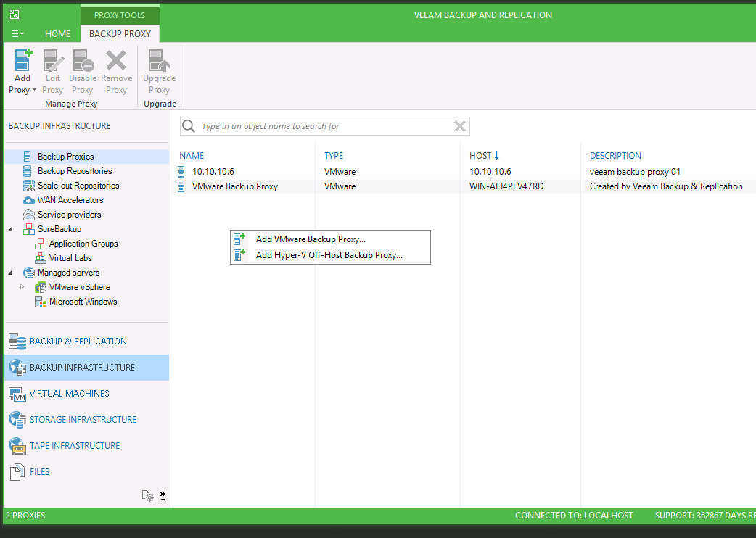
Task: Click the Virtual Labs icon
Action: point(41,258)
